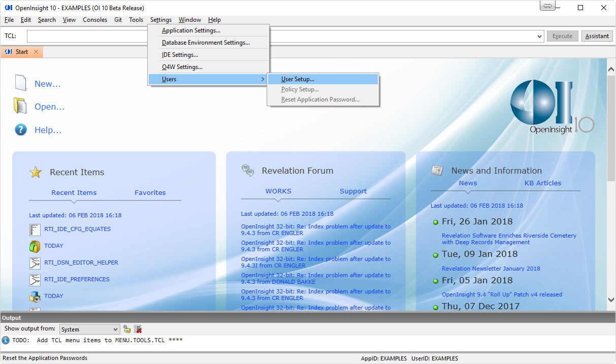Click the Assistant button

[x=597, y=36]
